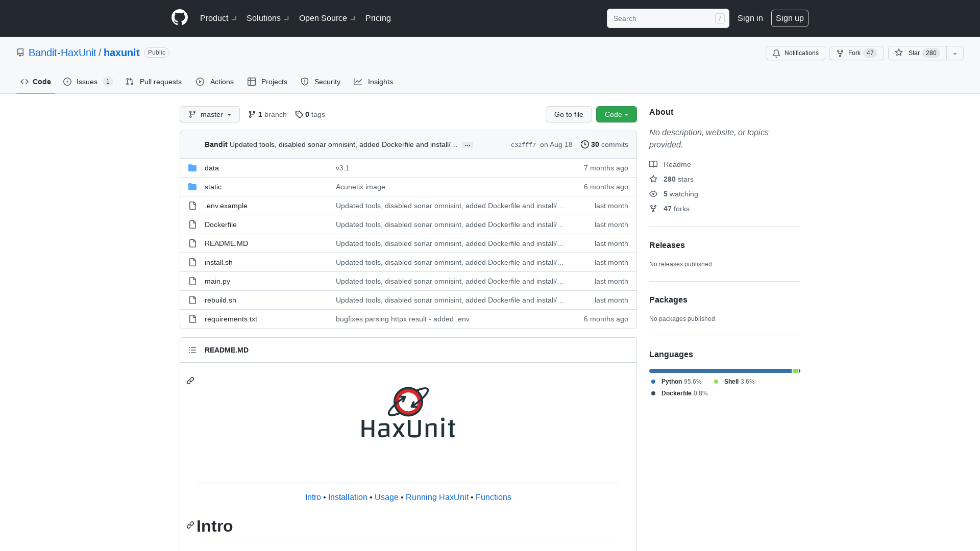This screenshot has height=551, width=980.
Task: Click the Sign up button
Action: pos(790,18)
